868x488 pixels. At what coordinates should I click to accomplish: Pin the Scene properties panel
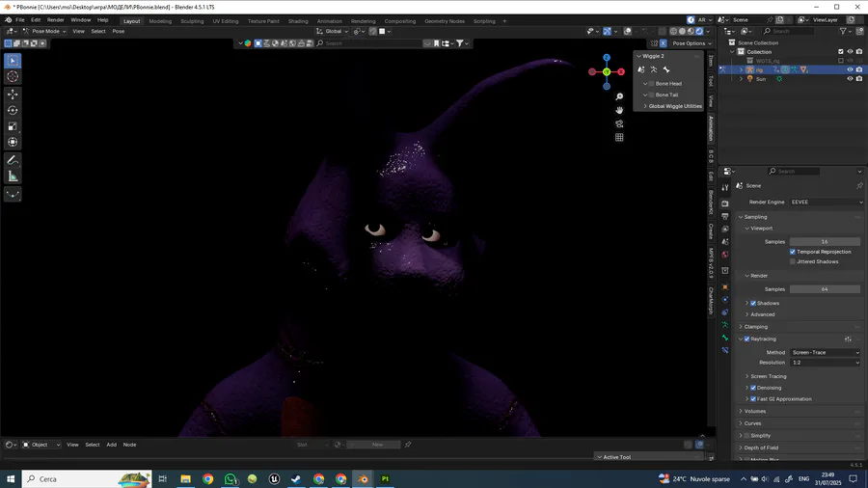pyautogui.click(x=859, y=186)
